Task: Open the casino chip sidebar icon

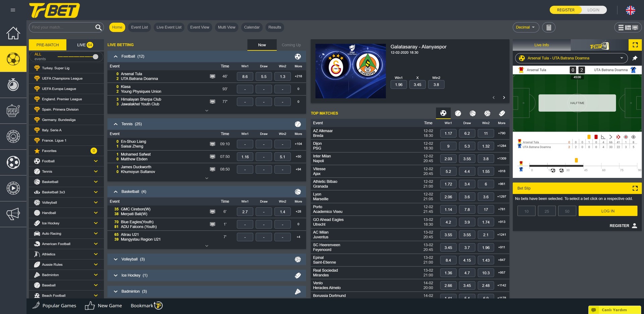Action: 13,136
